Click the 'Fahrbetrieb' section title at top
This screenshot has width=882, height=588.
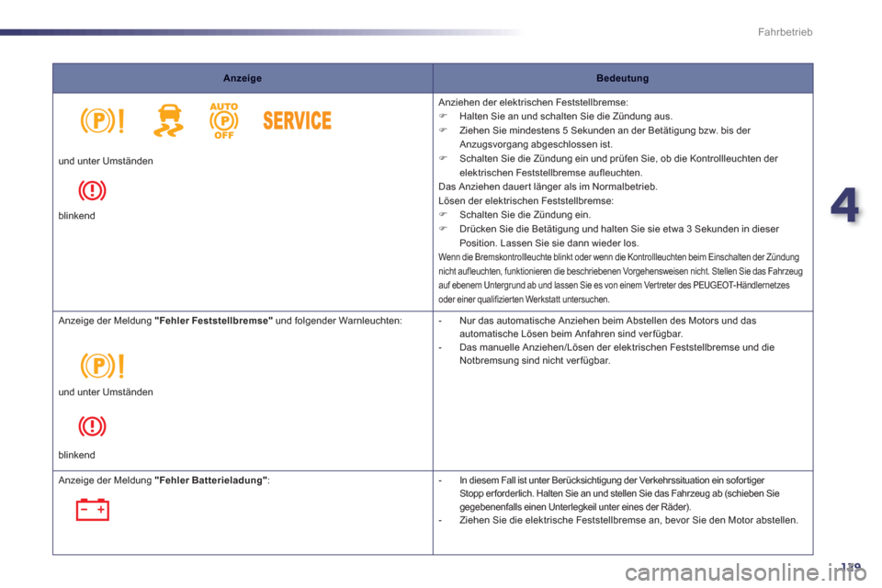point(785,32)
